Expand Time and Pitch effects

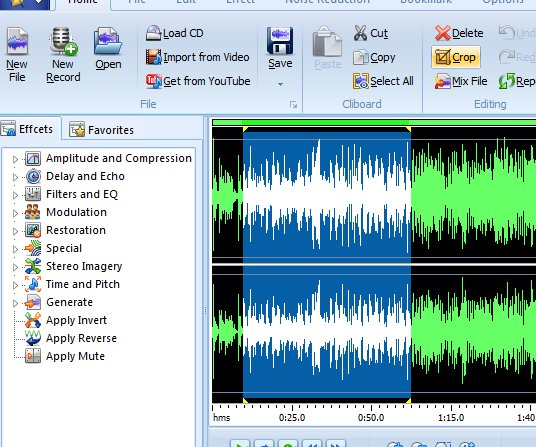15,285
